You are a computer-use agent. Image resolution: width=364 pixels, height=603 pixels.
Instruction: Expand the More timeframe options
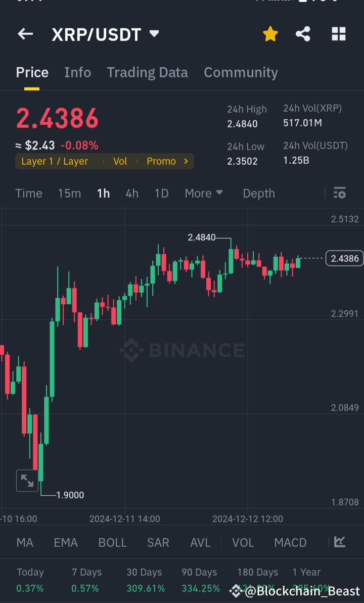[203, 193]
